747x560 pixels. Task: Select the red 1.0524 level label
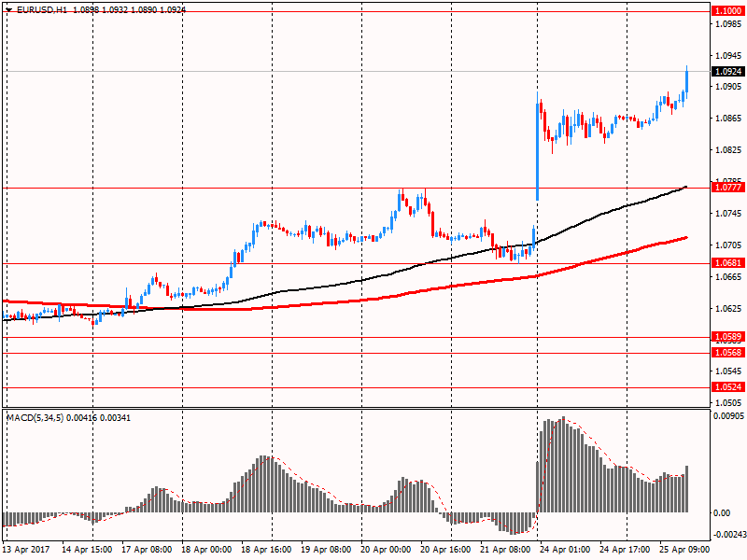[728, 387]
